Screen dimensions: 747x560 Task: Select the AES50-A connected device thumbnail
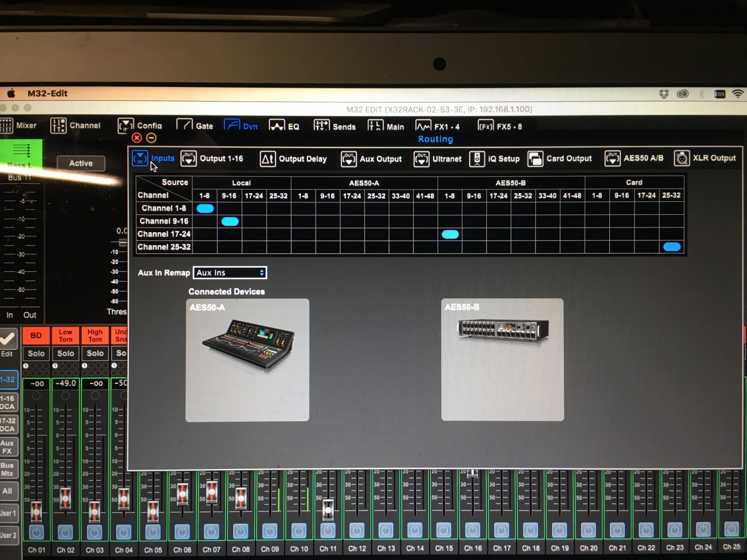click(x=247, y=360)
